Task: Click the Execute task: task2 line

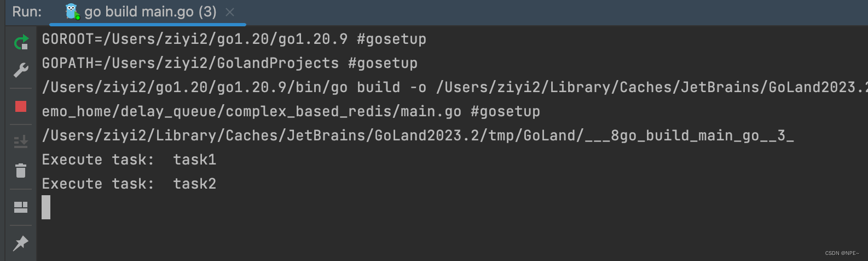Action: point(129,184)
